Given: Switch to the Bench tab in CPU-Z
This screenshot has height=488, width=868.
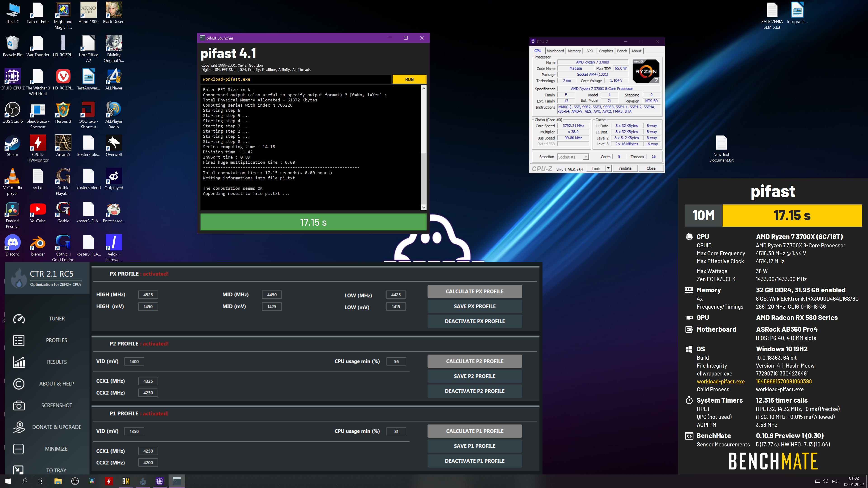Looking at the screenshot, I should (622, 51).
